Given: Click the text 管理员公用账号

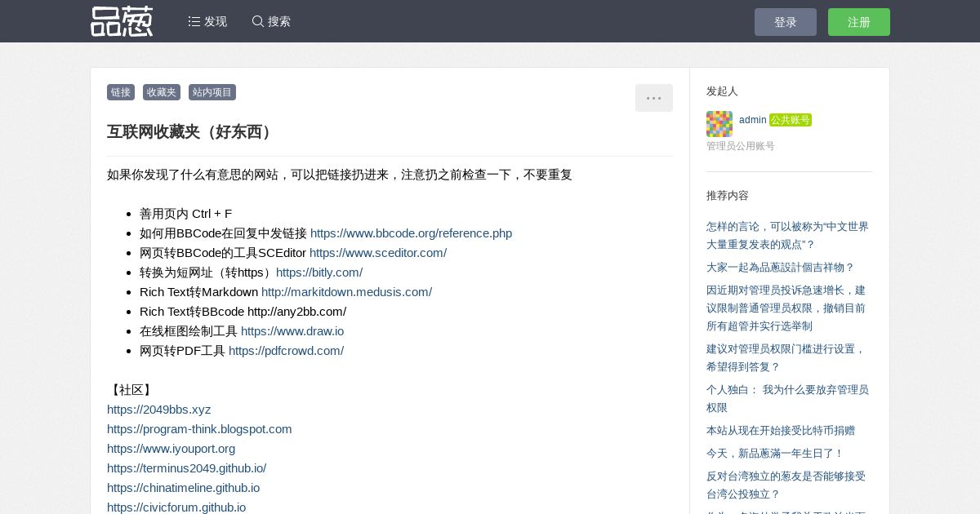Looking at the screenshot, I should click(x=741, y=146).
